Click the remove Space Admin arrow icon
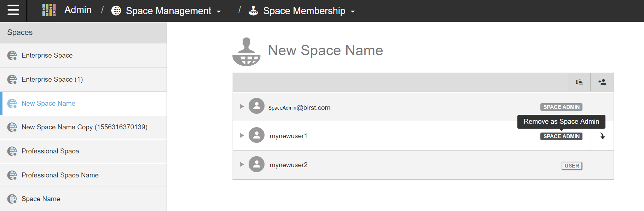The image size is (644, 211). 602,136
